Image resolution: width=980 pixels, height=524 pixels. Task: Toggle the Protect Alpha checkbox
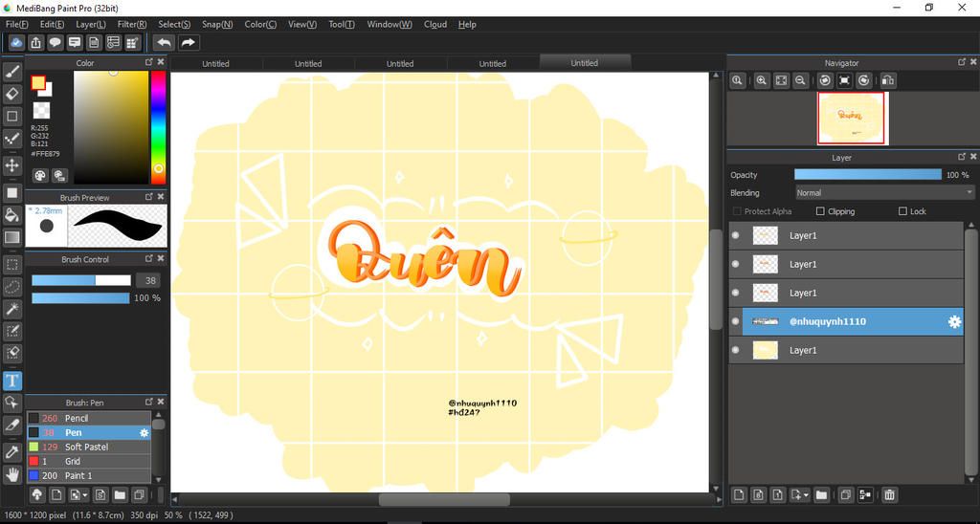(737, 211)
